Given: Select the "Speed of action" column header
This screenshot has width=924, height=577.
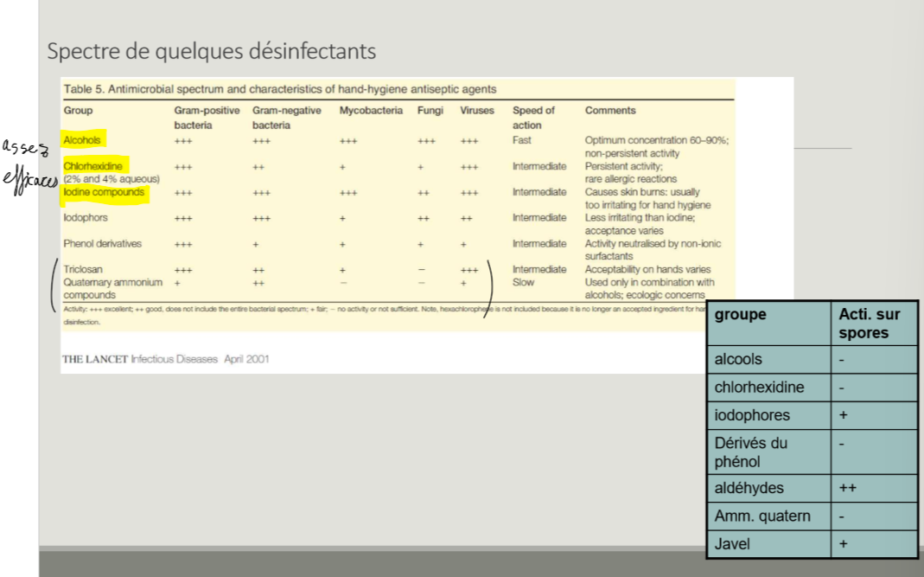Looking at the screenshot, I should [x=533, y=118].
